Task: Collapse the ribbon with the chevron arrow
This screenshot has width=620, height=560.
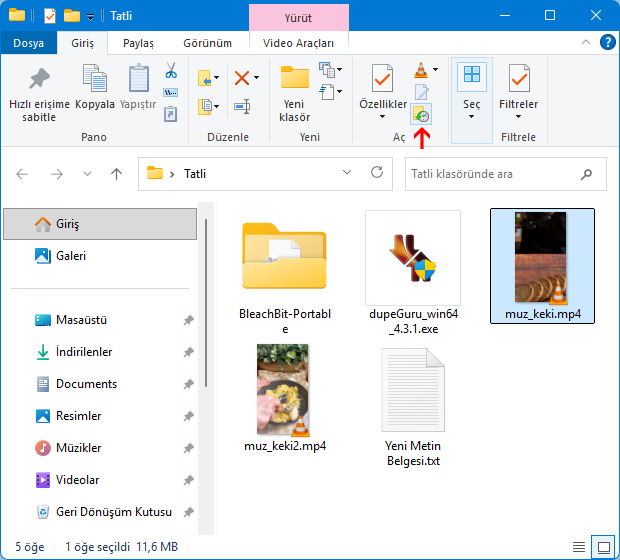Action: tap(586, 42)
